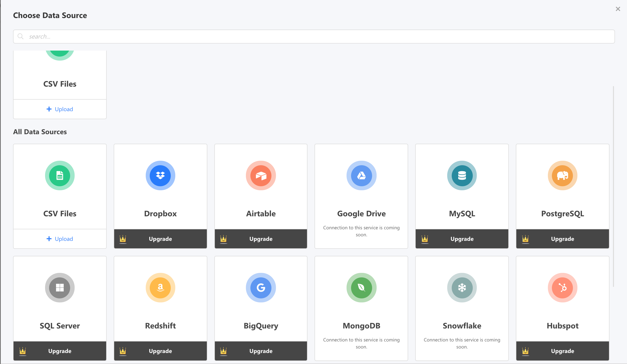Click the top CSV Files card title

pyautogui.click(x=60, y=84)
